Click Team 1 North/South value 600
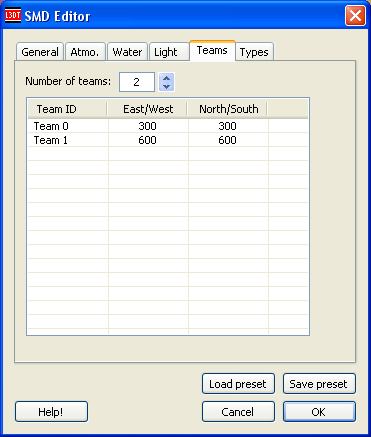Viewport: 371px width, 437px height. point(228,140)
